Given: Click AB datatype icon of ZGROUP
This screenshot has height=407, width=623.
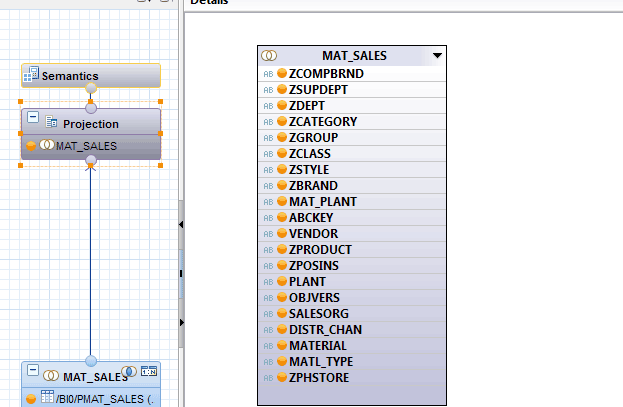Looking at the screenshot, I should [x=268, y=138].
